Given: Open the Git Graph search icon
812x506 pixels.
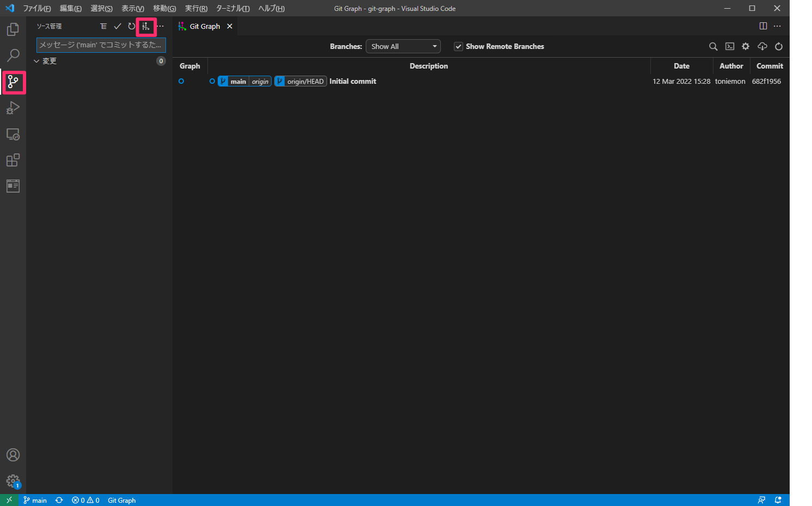Looking at the screenshot, I should click(713, 46).
